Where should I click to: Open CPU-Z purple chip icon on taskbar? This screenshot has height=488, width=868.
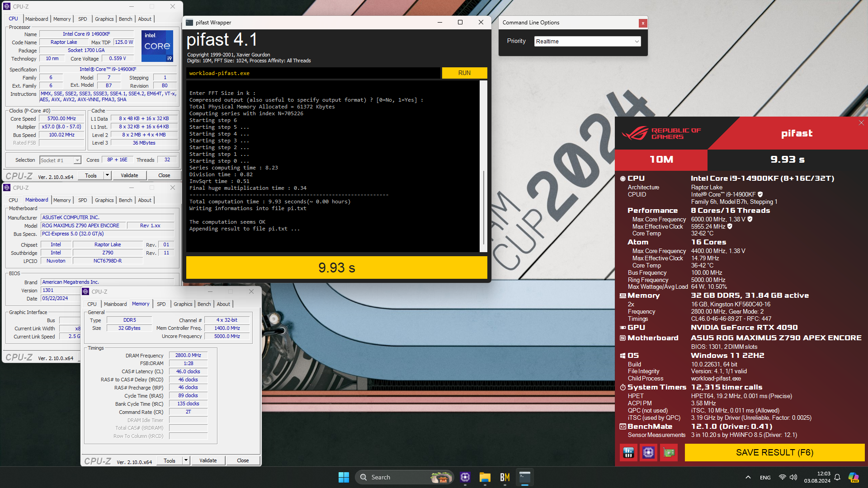click(465, 477)
